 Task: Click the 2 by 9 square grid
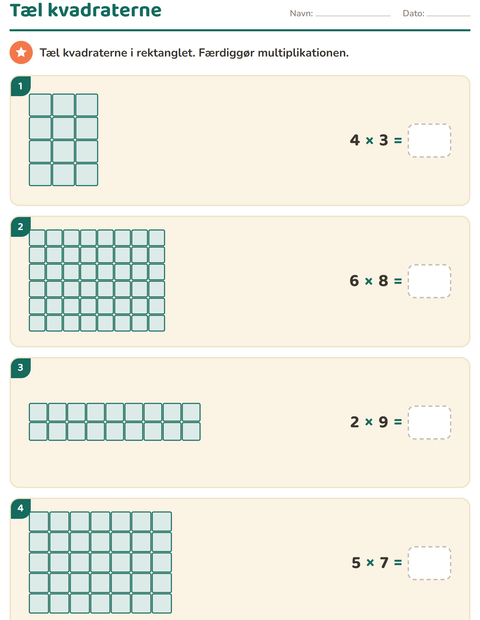(x=115, y=422)
